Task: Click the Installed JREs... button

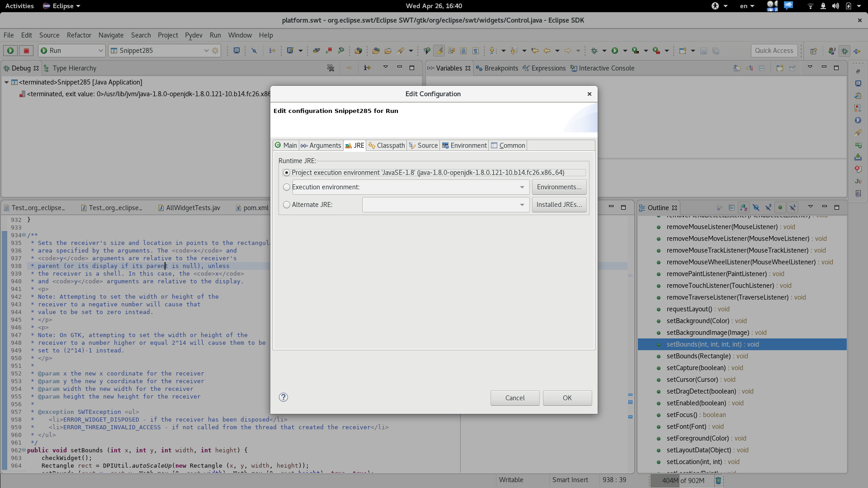Action: tap(559, 205)
